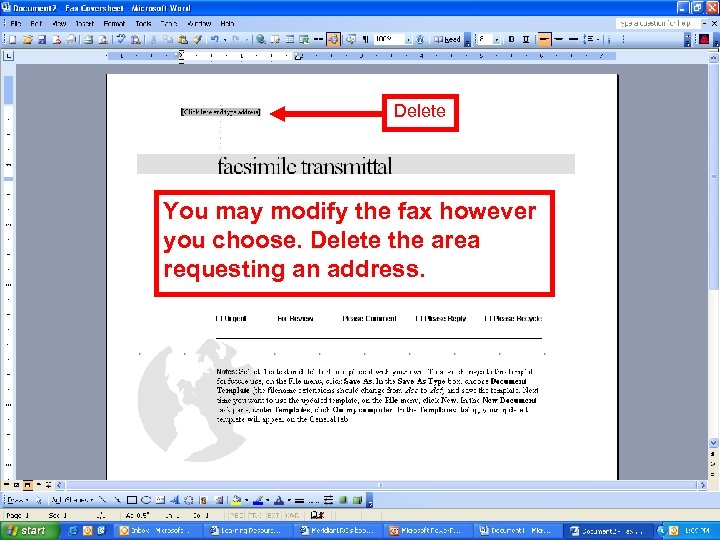The width and height of the screenshot is (720, 540).
Task: Open the File menu
Action: 16,23
